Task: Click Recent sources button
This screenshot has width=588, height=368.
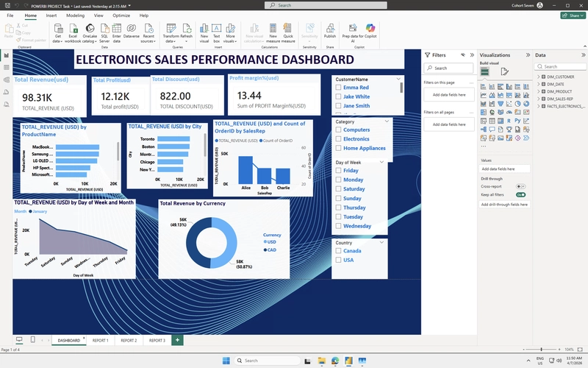Action: [148, 32]
